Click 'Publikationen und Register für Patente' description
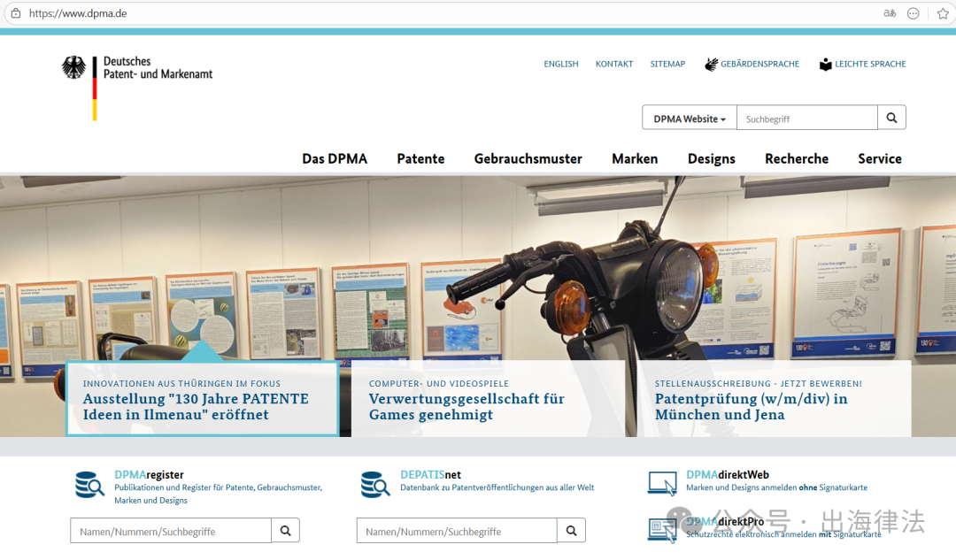956x560 pixels. 219,494
